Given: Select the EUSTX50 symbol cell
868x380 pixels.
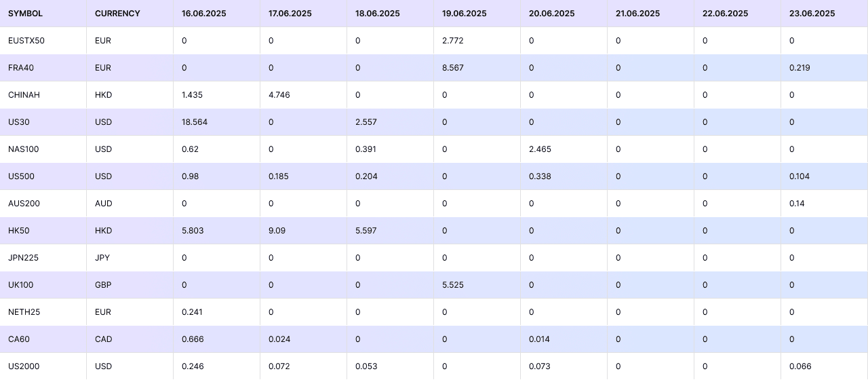Looking at the screenshot, I should pos(26,41).
